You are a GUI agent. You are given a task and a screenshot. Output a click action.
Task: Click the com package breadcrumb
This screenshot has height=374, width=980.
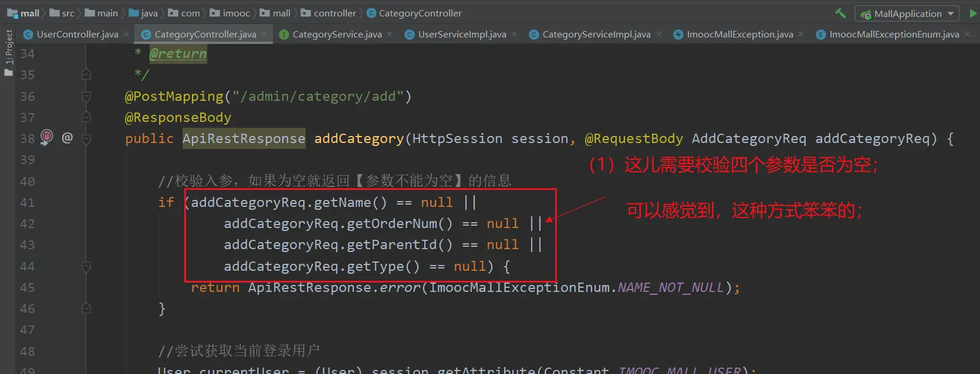point(184,13)
